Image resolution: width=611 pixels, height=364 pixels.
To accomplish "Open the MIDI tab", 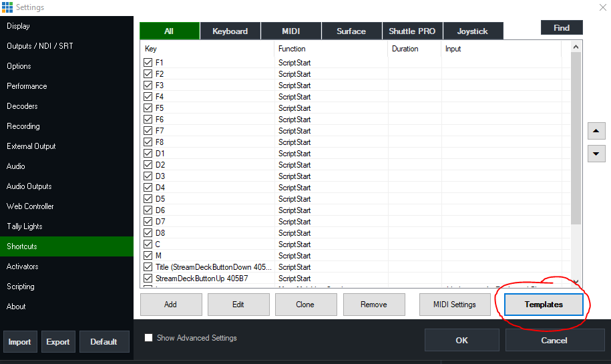I will pyautogui.click(x=291, y=31).
